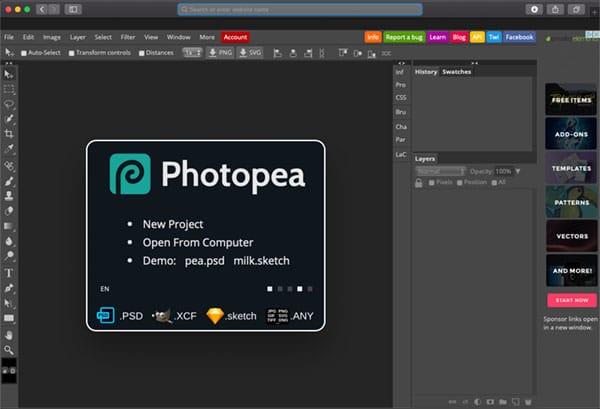The height and width of the screenshot is (409, 600).
Task: Open the Image menu
Action: click(x=52, y=37)
